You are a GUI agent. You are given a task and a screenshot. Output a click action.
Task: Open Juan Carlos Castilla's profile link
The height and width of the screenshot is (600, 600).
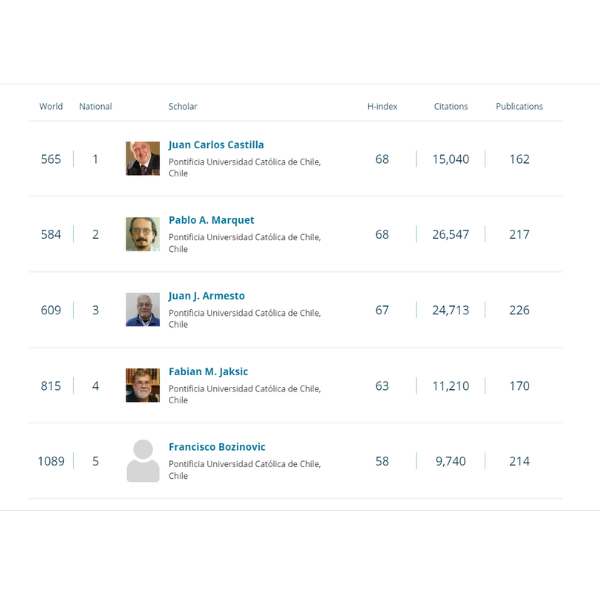pyautogui.click(x=216, y=145)
